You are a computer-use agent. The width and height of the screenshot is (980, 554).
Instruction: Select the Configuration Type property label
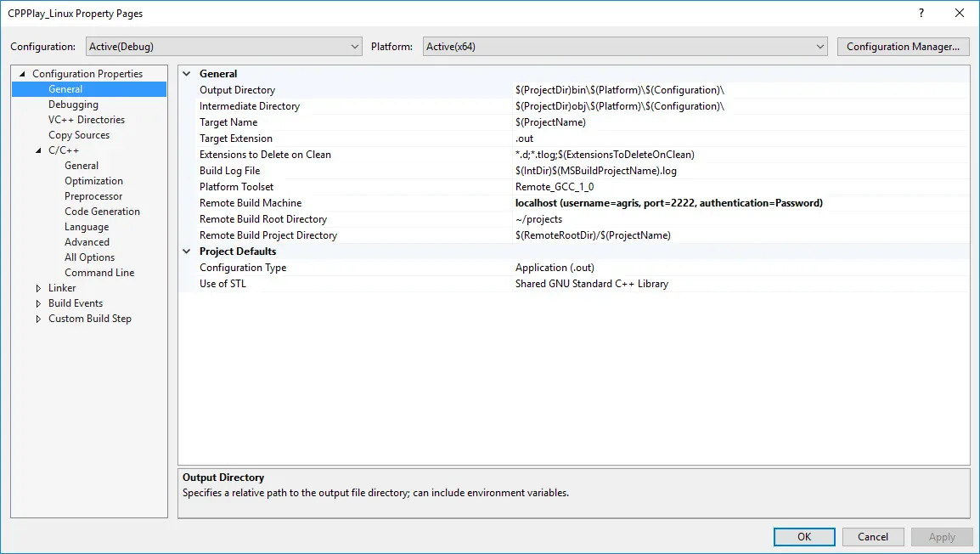click(x=243, y=268)
